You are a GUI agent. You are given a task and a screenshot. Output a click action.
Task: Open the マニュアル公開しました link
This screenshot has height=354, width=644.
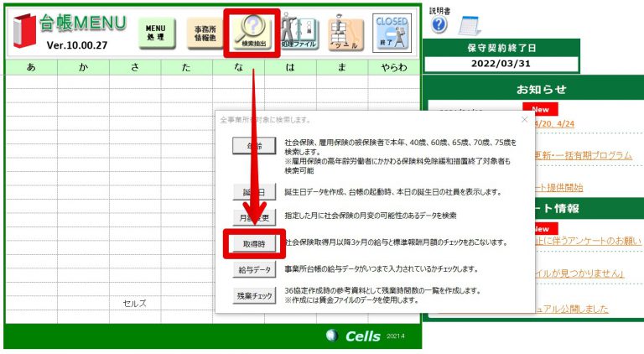click(x=572, y=309)
